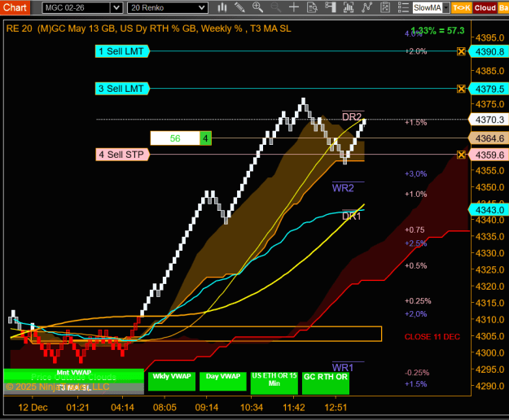Click the US ETH OR 15 Min button
509x420 pixels.
(274, 383)
